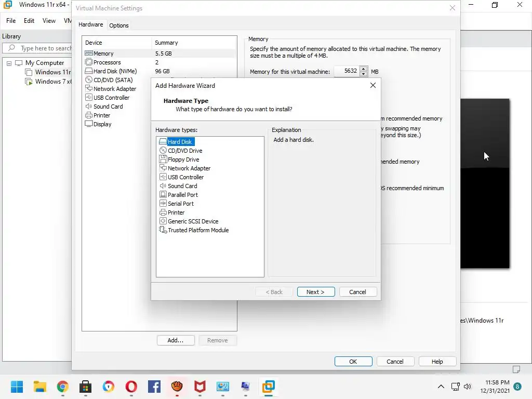Click Processors device icon in settings list
The width and height of the screenshot is (532, 399).
pos(88,62)
